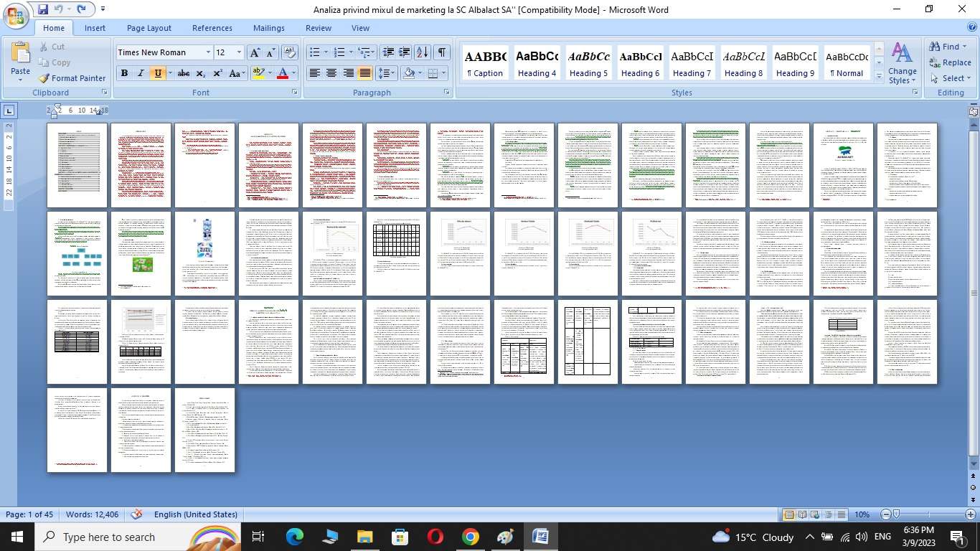Open the References ribbon tab
The width and height of the screenshot is (980, 551).
(x=212, y=28)
